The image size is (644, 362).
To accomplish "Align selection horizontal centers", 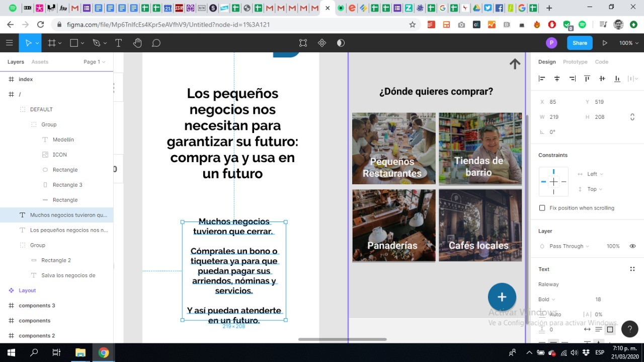I will click(x=557, y=79).
